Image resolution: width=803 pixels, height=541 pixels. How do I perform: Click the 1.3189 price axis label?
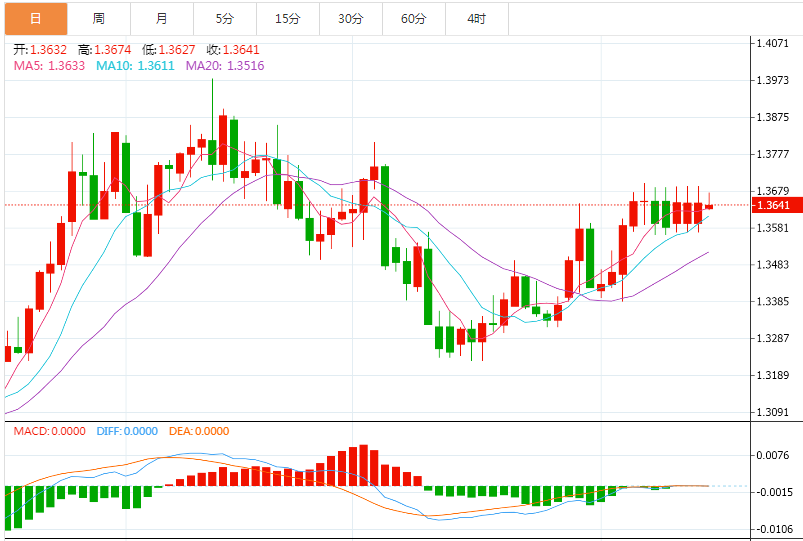(773, 375)
